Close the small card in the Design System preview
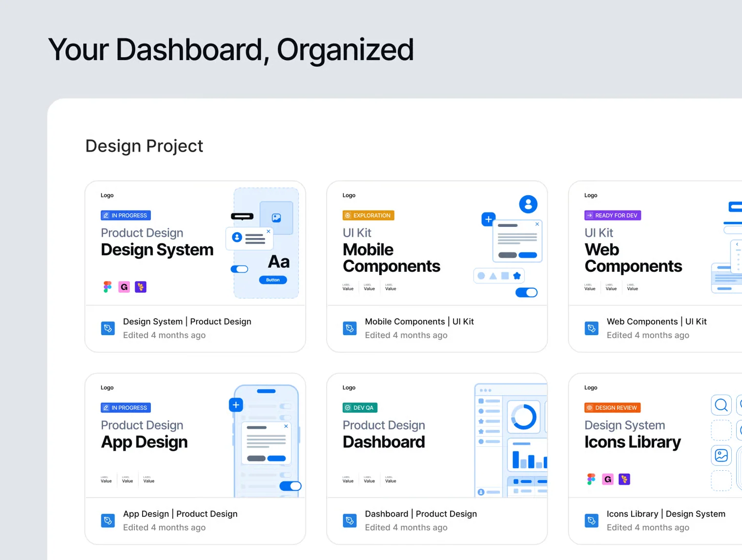The image size is (742, 560). (x=268, y=231)
